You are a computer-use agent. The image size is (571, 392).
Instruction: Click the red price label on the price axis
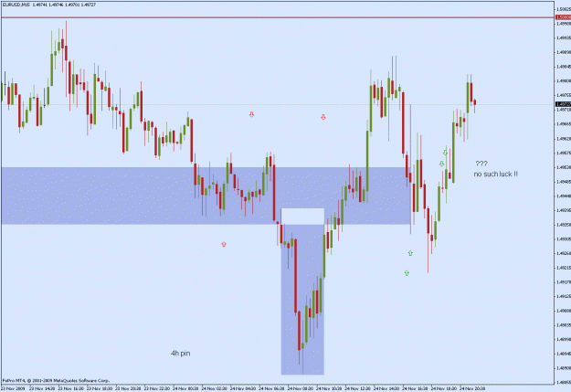pos(563,17)
